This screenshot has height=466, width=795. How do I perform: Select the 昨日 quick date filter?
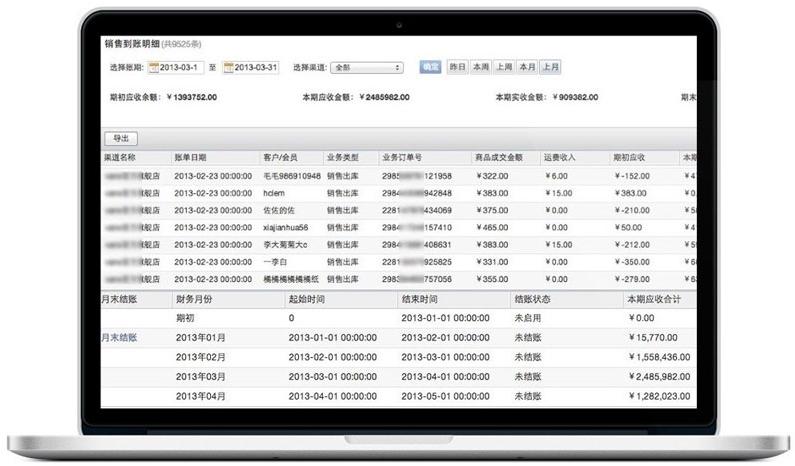point(457,67)
